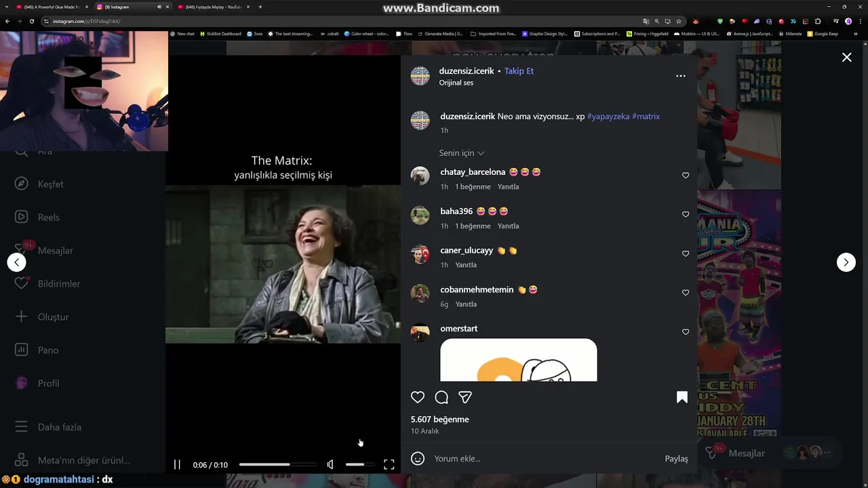Enter fullscreen video mode

tap(389, 464)
